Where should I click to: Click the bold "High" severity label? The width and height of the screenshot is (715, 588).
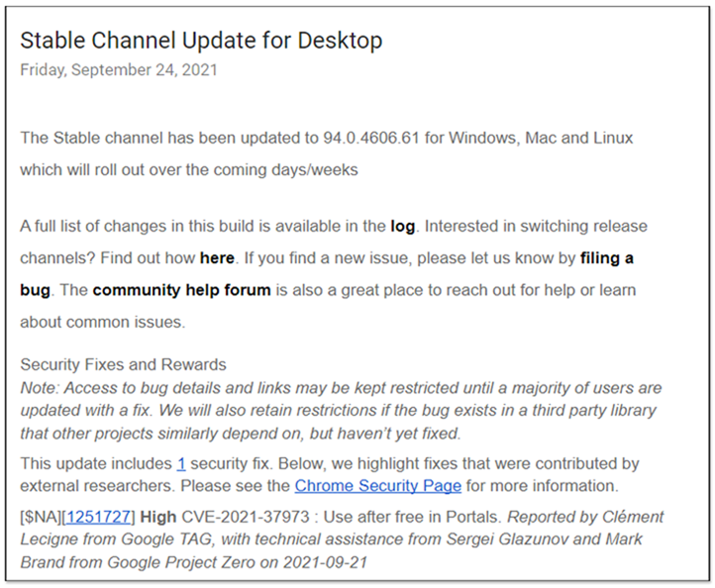(158, 517)
